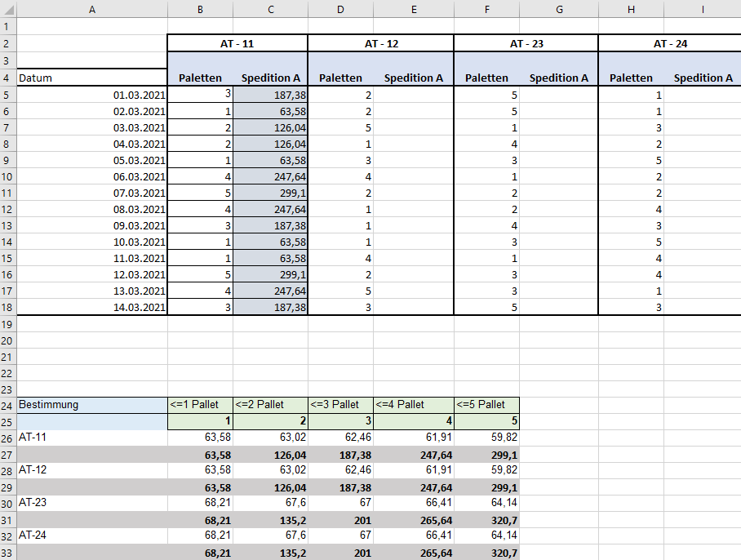Click the 'AT-11' row label in lower table

tap(92, 437)
